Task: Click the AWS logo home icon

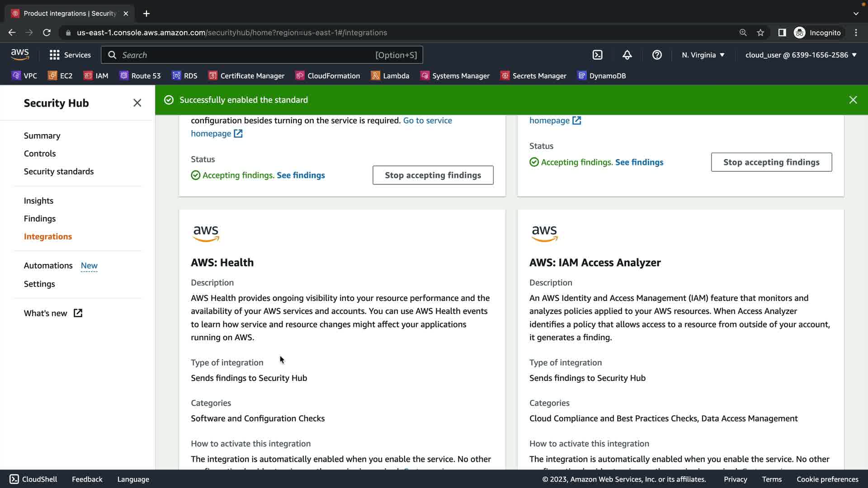Action: (x=20, y=55)
